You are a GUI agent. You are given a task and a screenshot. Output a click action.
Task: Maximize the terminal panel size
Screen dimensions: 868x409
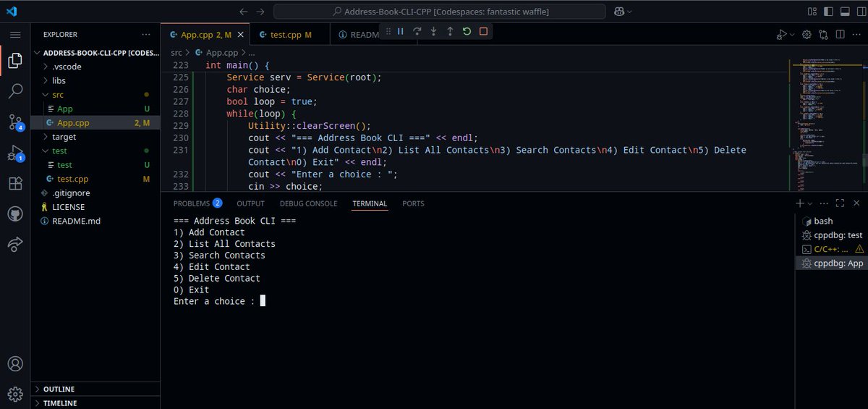point(840,203)
